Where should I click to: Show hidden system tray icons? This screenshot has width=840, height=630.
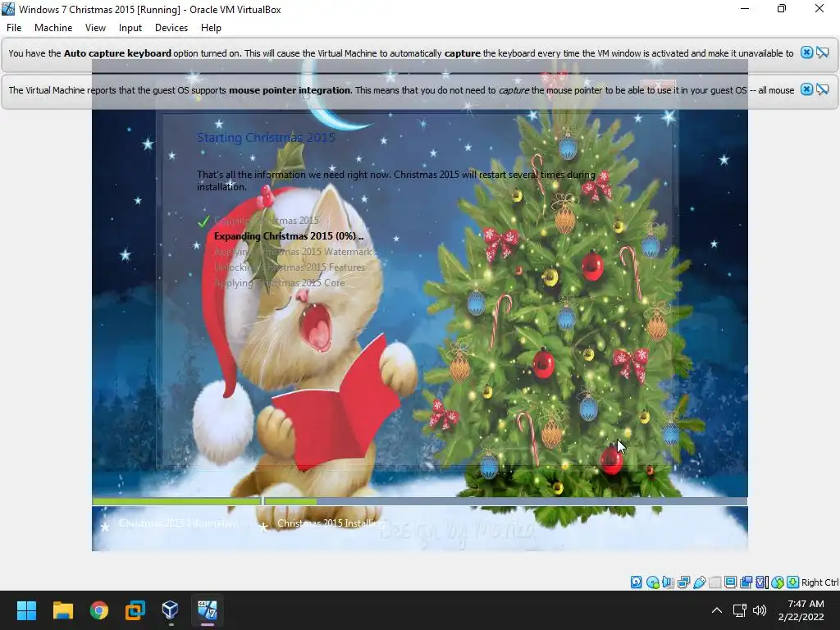(x=717, y=610)
